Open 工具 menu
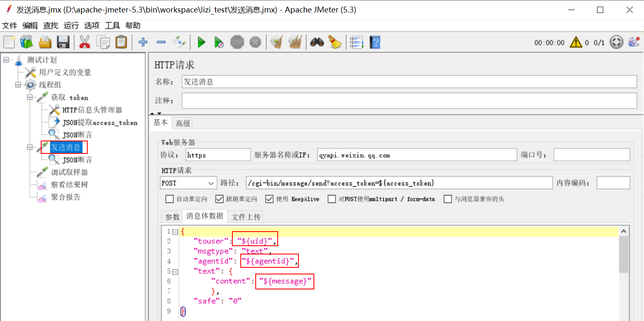This screenshot has height=321, width=644. (112, 25)
